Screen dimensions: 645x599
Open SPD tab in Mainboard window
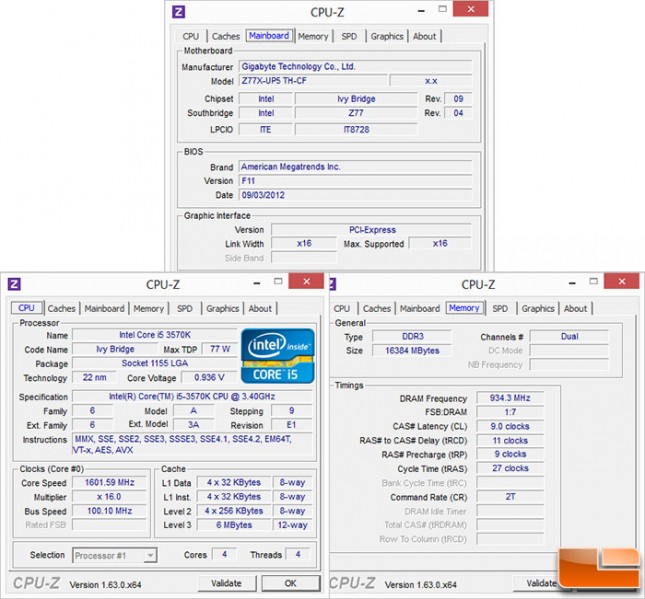[349, 36]
